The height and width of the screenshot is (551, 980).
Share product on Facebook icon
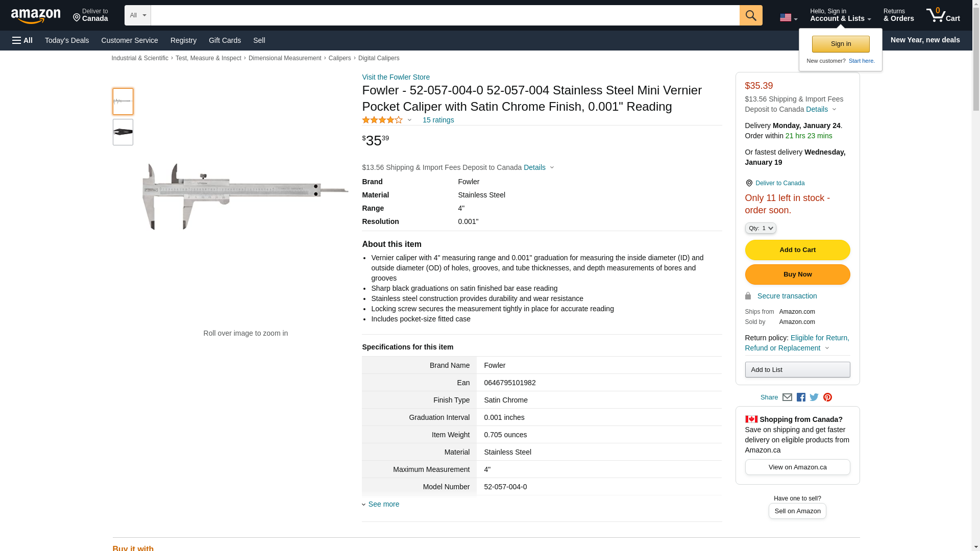(801, 397)
